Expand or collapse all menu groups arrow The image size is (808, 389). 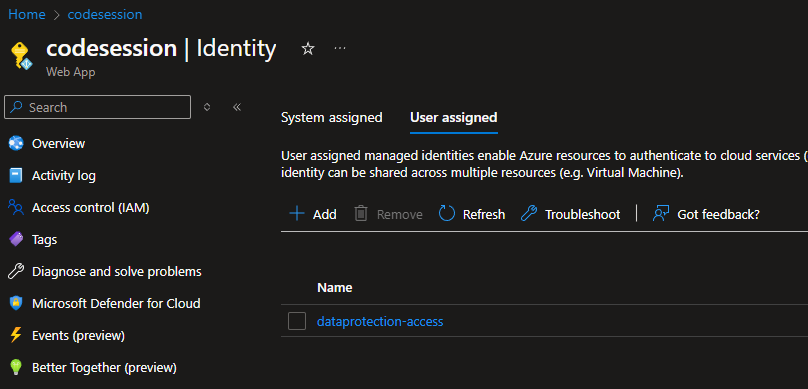coord(207,107)
